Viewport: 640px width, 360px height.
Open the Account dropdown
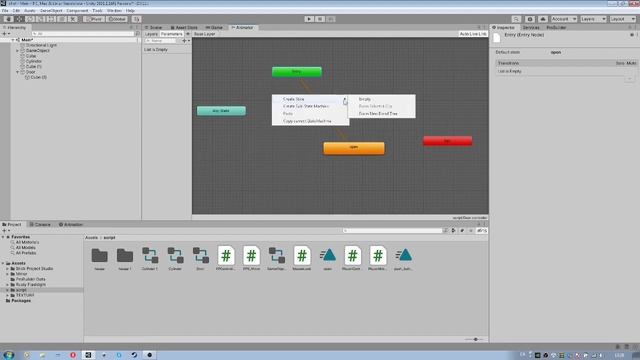pyautogui.click(x=564, y=19)
